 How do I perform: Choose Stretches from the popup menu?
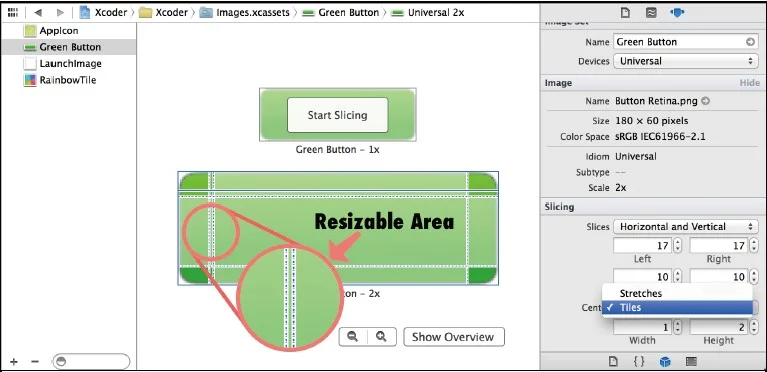coord(677,293)
